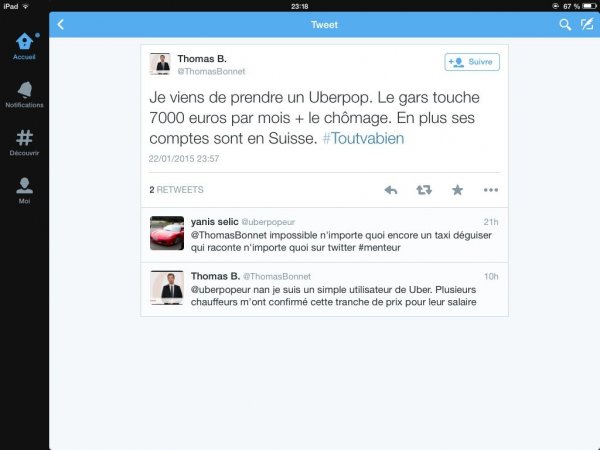The image size is (600, 450).
Task: Open the #Toutvabien hashtag
Action: point(363,139)
